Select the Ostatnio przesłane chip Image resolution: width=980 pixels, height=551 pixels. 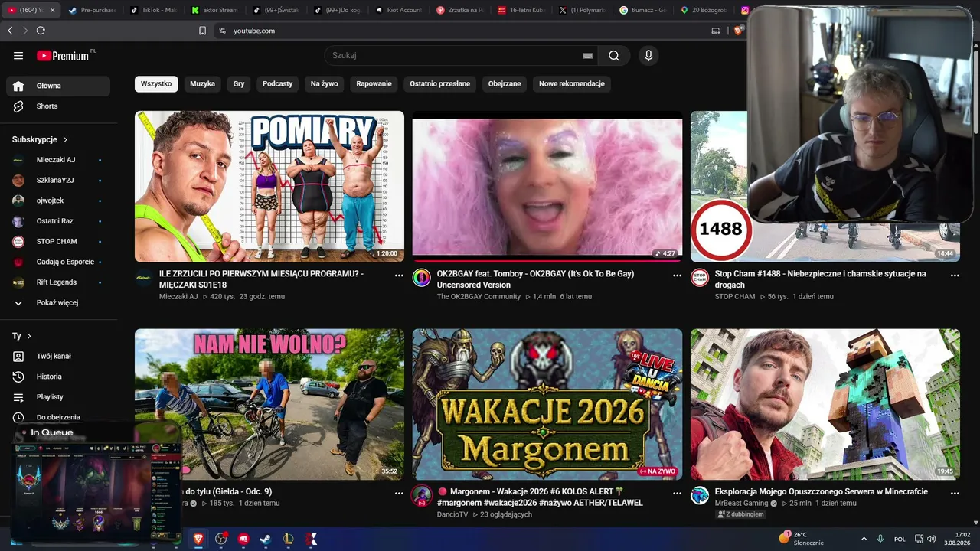[x=440, y=84]
